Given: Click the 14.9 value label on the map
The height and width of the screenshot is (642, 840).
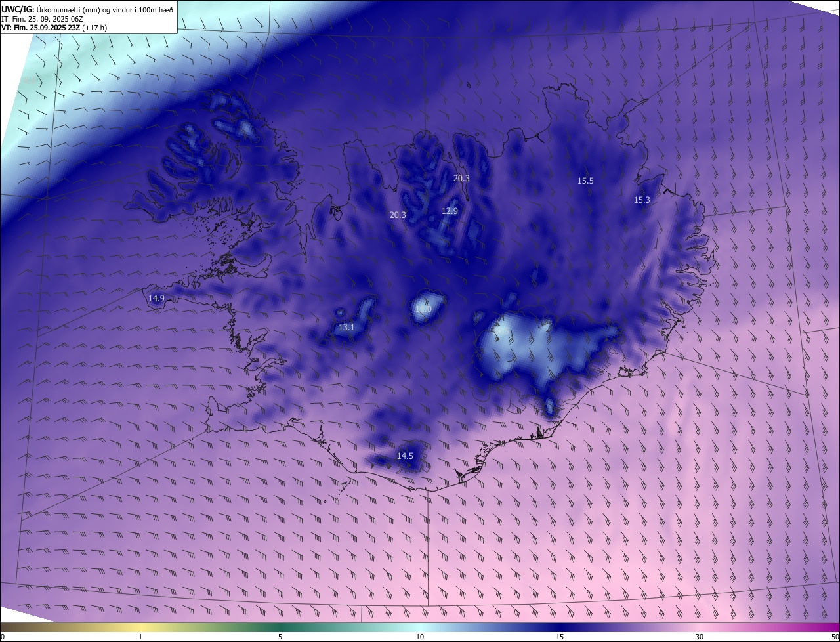Looking at the screenshot, I should 156,298.
